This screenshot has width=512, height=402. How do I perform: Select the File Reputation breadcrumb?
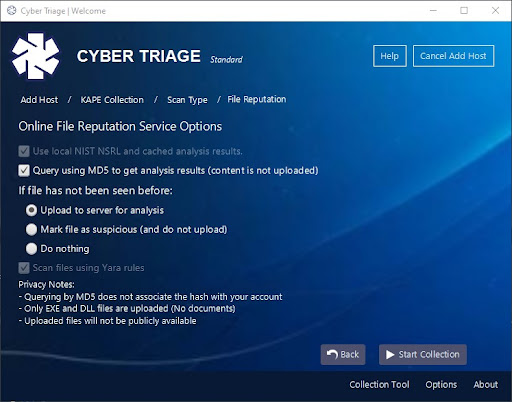click(x=257, y=99)
